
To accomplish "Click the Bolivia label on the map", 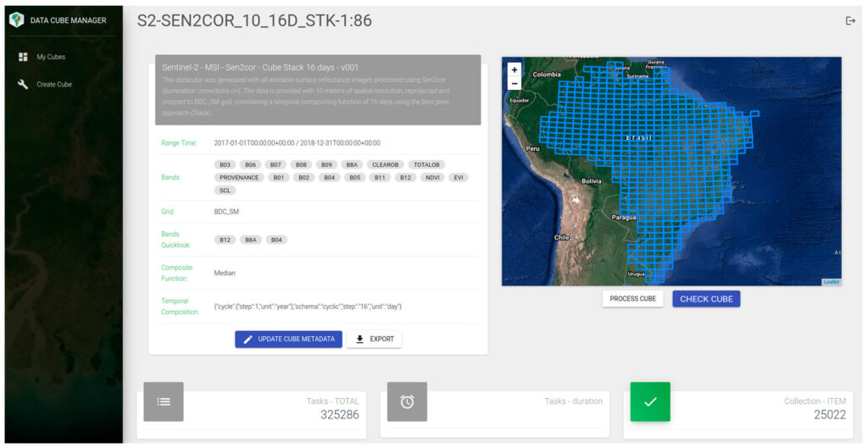I will 591,181.
